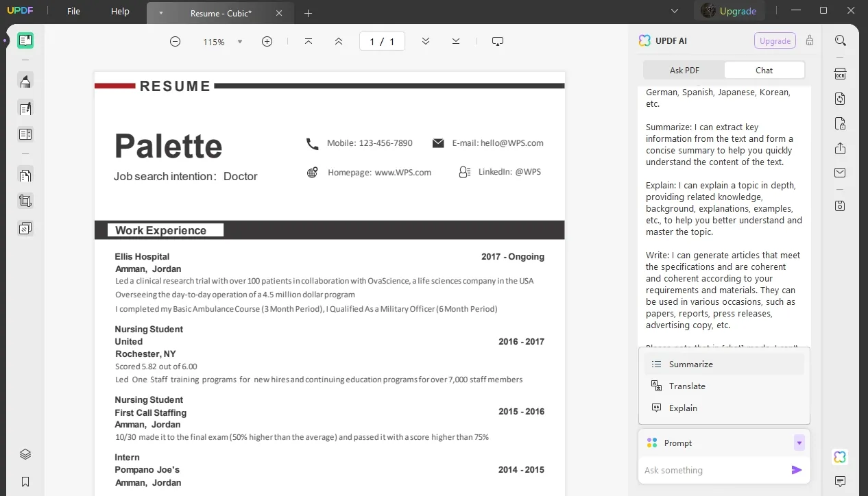Decrease zoom with the minus control
The height and width of the screenshot is (496, 868).
coord(176,41)
